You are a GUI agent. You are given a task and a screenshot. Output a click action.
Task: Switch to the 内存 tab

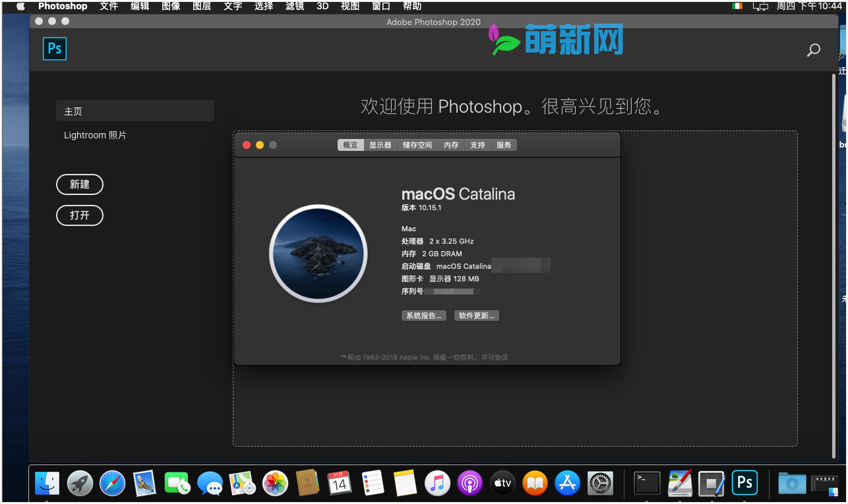tap(451, 145)
